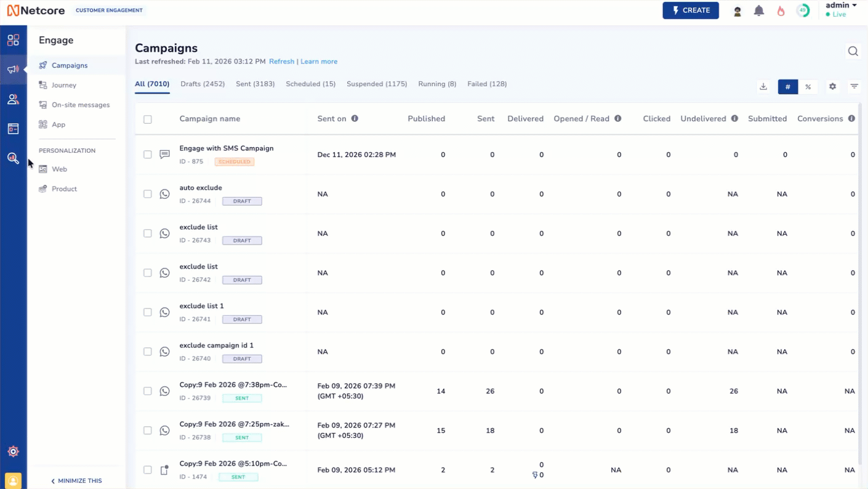Open the column settings gear above the table
The height and width of the screenshot is (489, 868).
tap(832, 86)
